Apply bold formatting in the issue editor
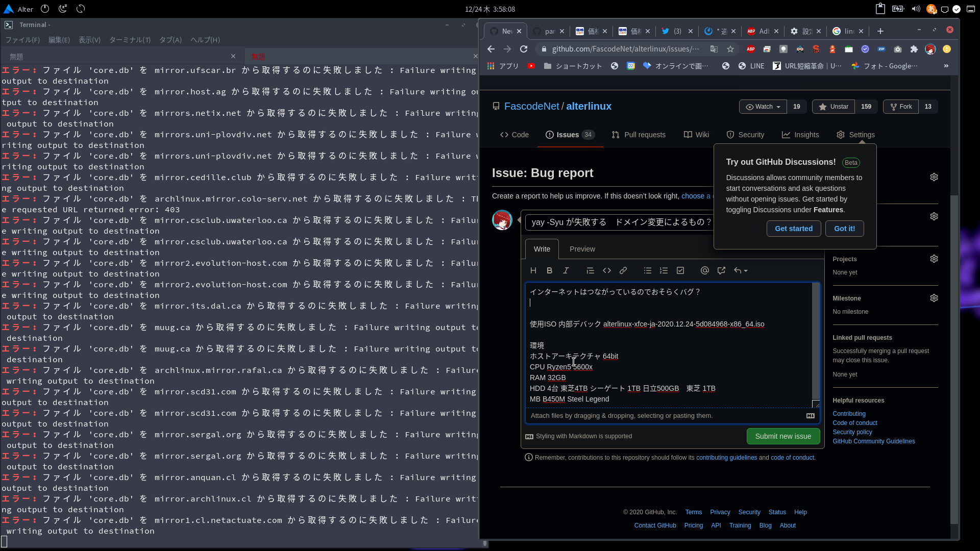The image size is (980, 551). (549, 270)
